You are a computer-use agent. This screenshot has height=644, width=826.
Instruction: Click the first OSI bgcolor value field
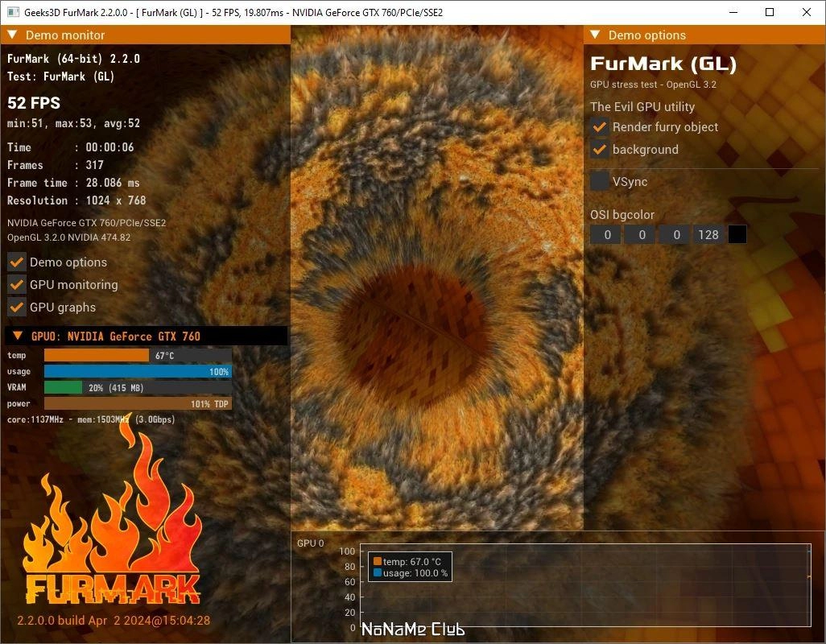[605, 234]
